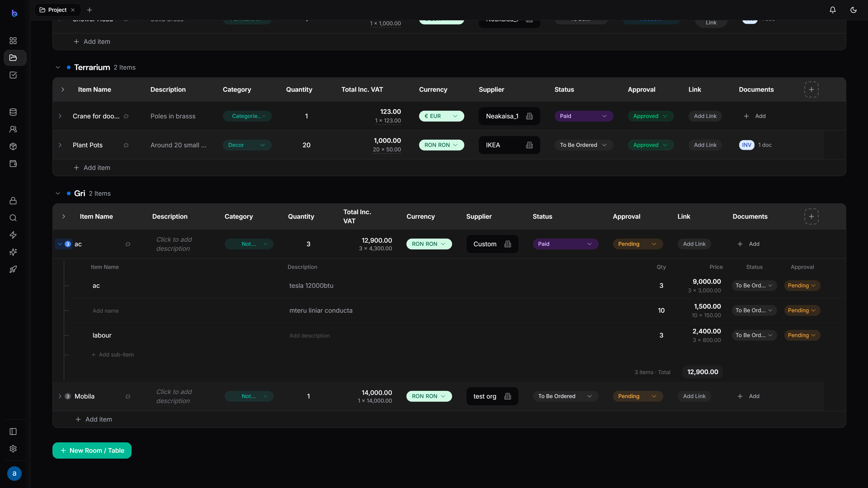
Task: Open comments for the ac item
Action: pyautogui.click(x=128, y=244)
